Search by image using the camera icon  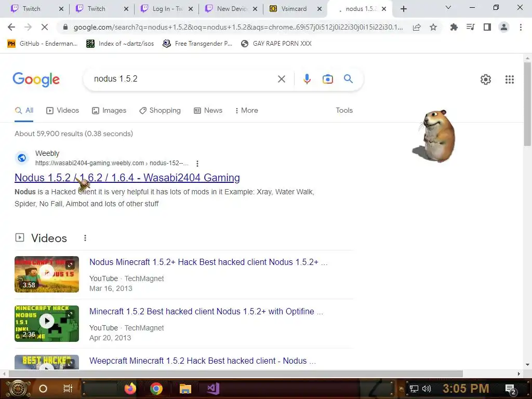(x=327, y=79)
